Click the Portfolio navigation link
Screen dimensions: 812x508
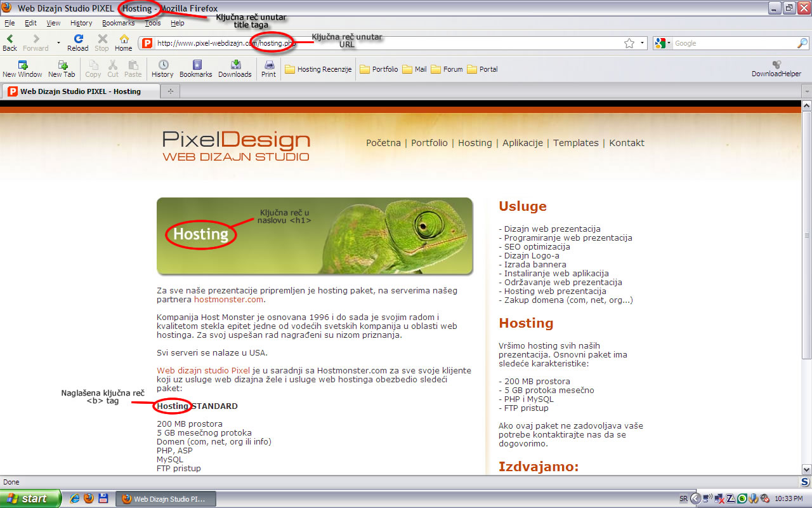pyautogui.click(x=429, y=143)
